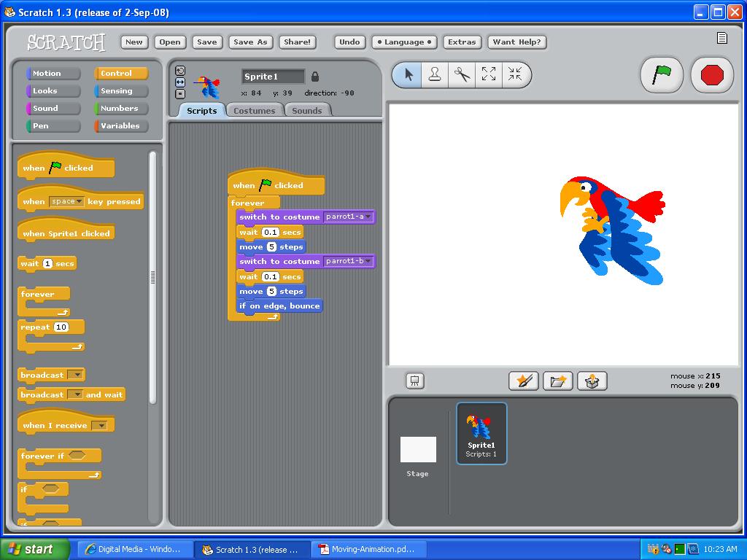Switch to presentation mode below the stage

[x=414, y=381]
